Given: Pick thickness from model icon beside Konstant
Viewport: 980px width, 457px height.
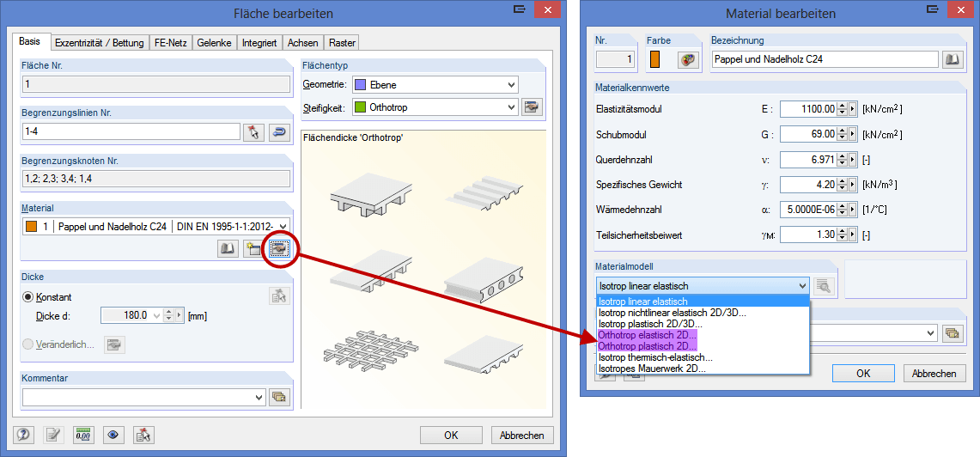Looking at the screenshot, I should 279,296.
